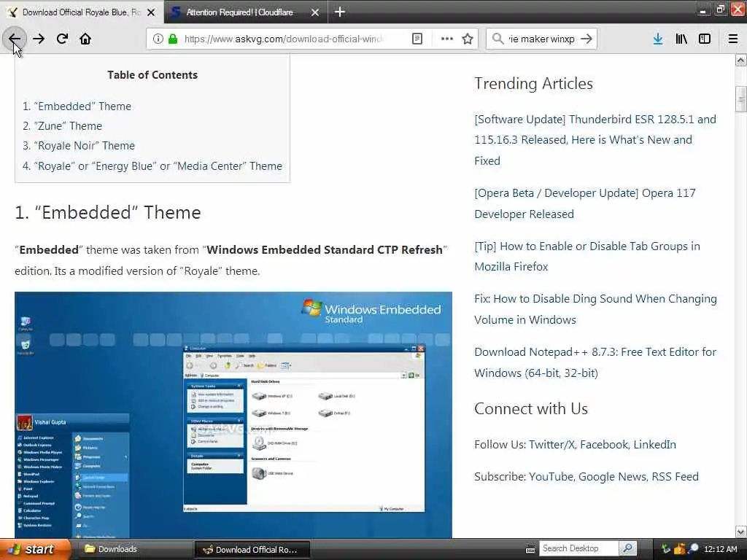Open the Disable Ding Sound fix article
Screen dimensions: 747x560
[595, 309]
